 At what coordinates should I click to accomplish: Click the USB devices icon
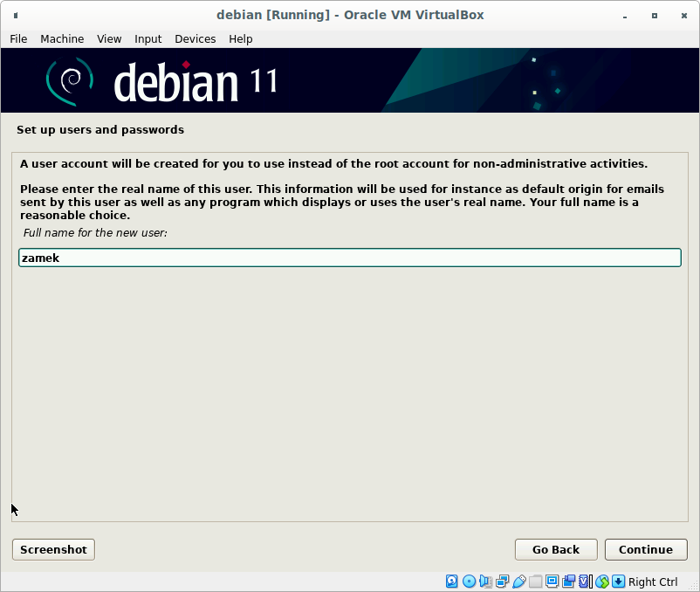518,582
